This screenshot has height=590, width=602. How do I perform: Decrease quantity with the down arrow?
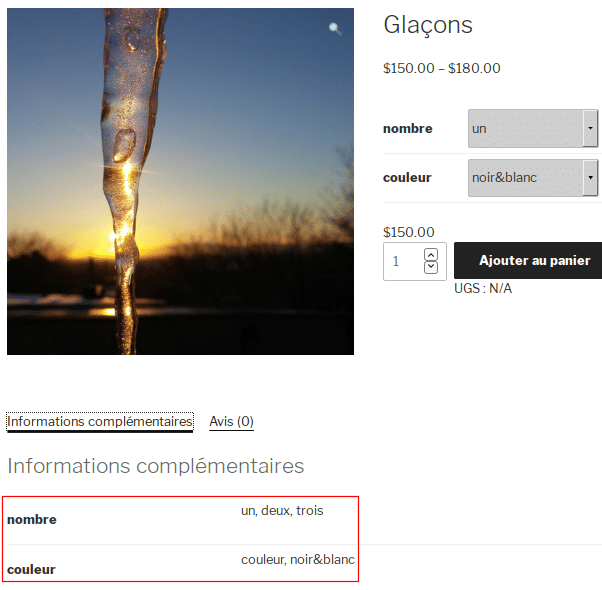431,267
